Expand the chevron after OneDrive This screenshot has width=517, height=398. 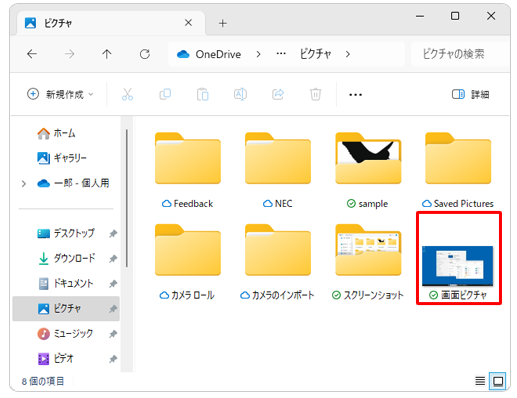(x=258, y=54)
